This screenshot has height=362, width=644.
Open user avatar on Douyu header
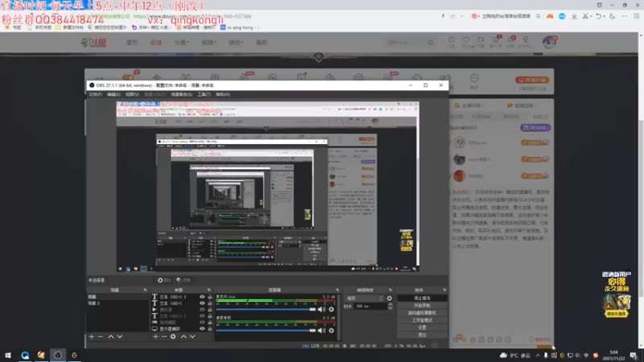(550, 42)
